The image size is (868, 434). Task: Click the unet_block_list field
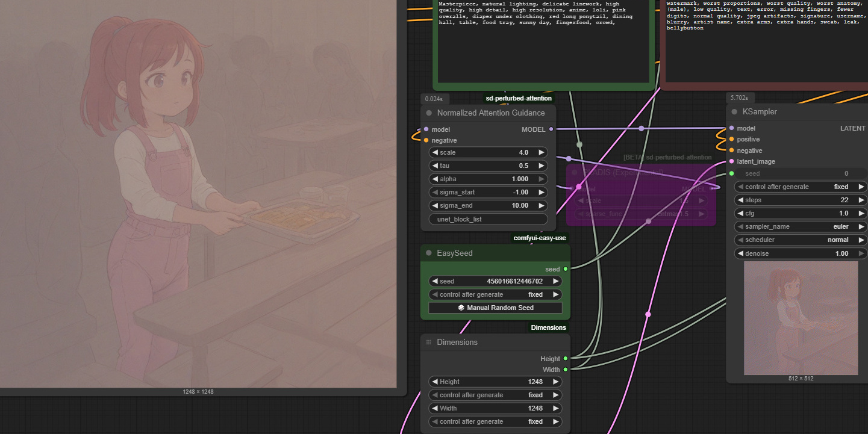[488, 219]
